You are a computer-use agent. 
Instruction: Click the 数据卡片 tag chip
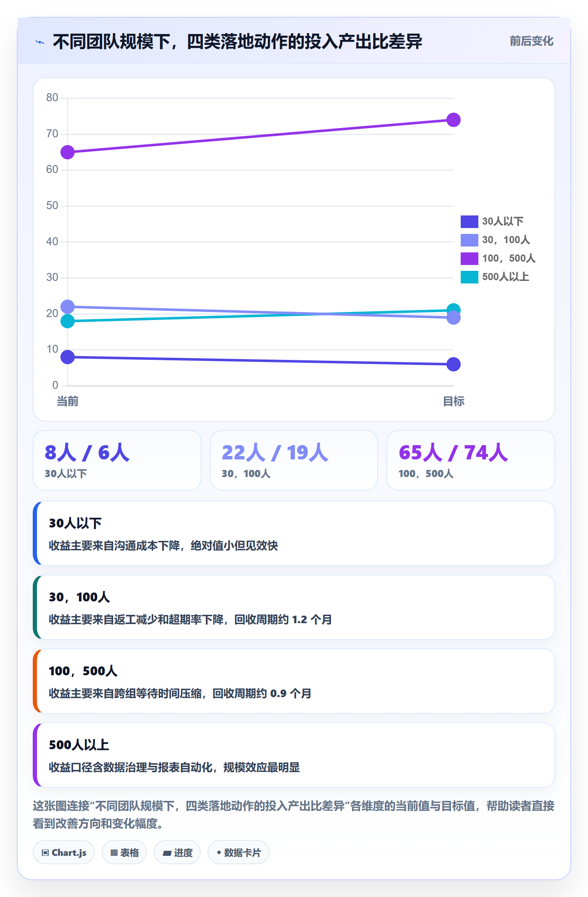point(239,852)
